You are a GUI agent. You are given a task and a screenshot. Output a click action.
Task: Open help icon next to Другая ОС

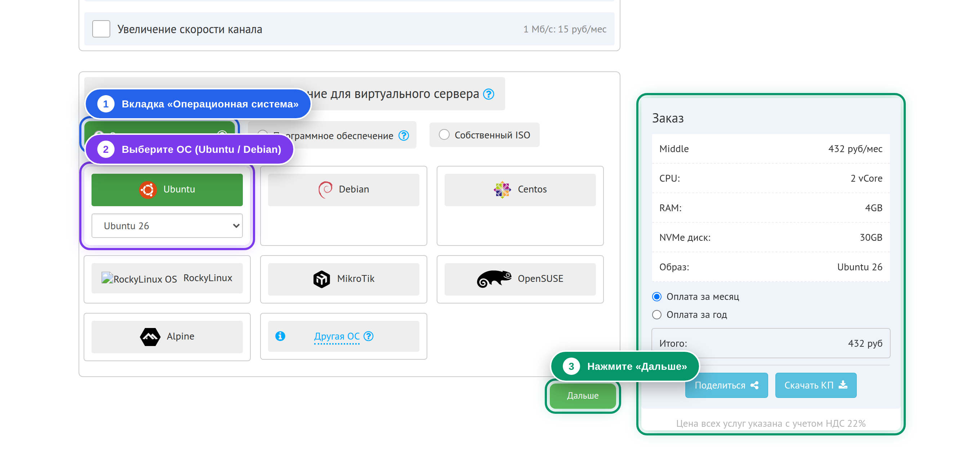pos(368,336)
